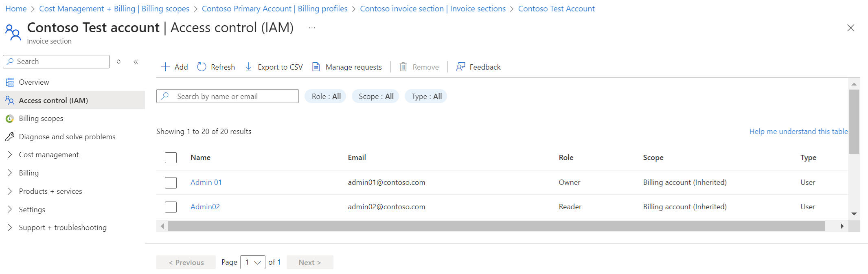
Task: Click the Manage requests document icon
Action: coord(316,67)
